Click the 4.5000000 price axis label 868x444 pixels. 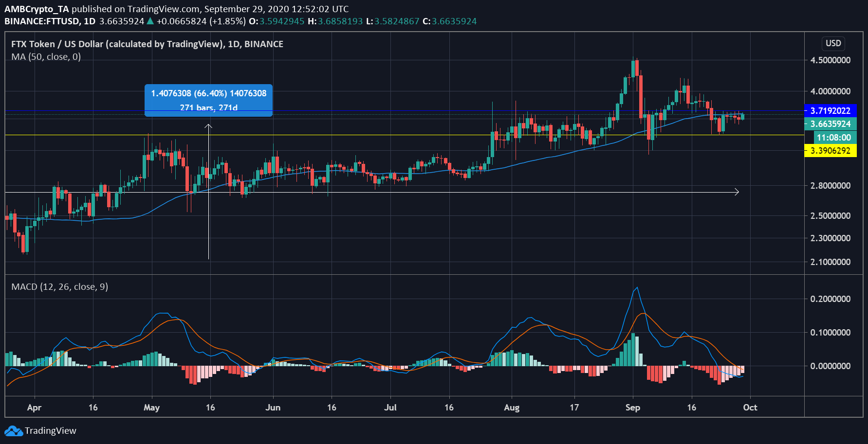(830, 60)
